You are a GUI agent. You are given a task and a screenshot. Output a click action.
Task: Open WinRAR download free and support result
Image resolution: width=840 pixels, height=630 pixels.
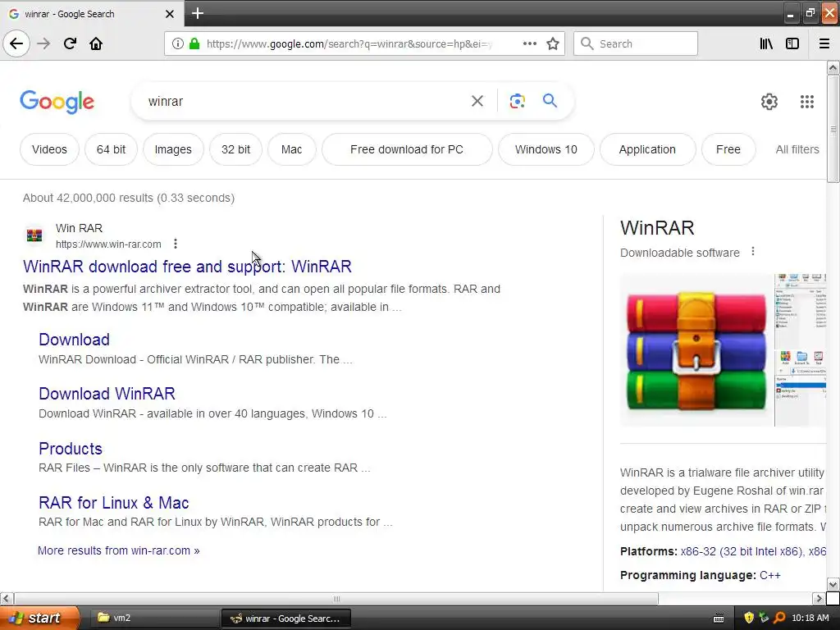point(188,267)
